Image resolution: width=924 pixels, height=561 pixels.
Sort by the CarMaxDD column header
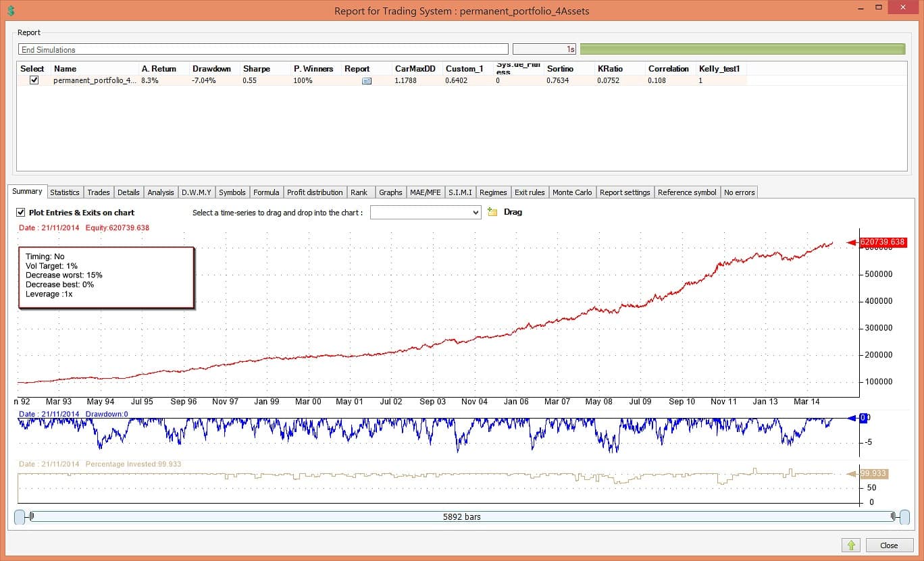[417, 69]
